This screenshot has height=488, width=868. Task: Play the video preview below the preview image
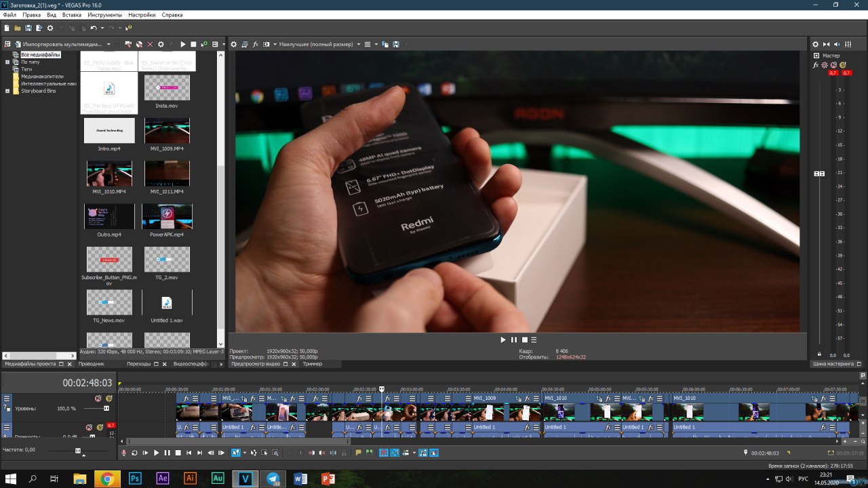click(503, 340)
